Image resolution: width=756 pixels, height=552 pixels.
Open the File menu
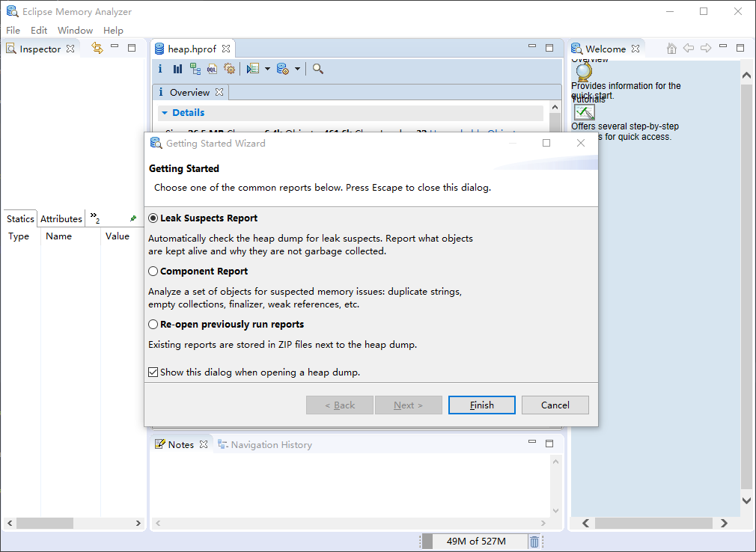pos(13,31)
